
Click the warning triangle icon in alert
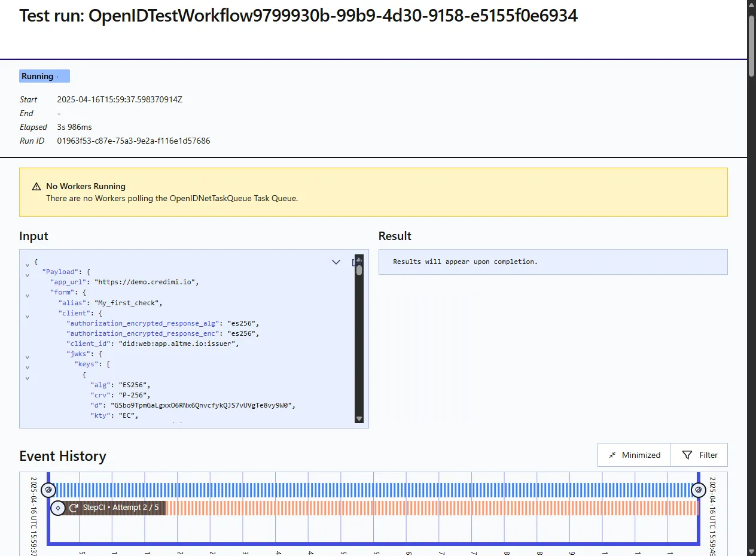pyautogui.click(x=36, y=186)
